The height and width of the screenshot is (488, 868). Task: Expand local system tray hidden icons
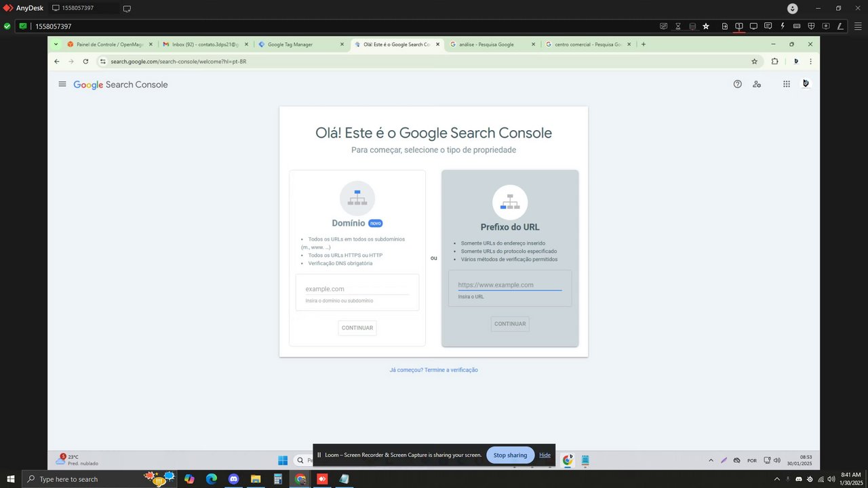[x=776, y=479]
